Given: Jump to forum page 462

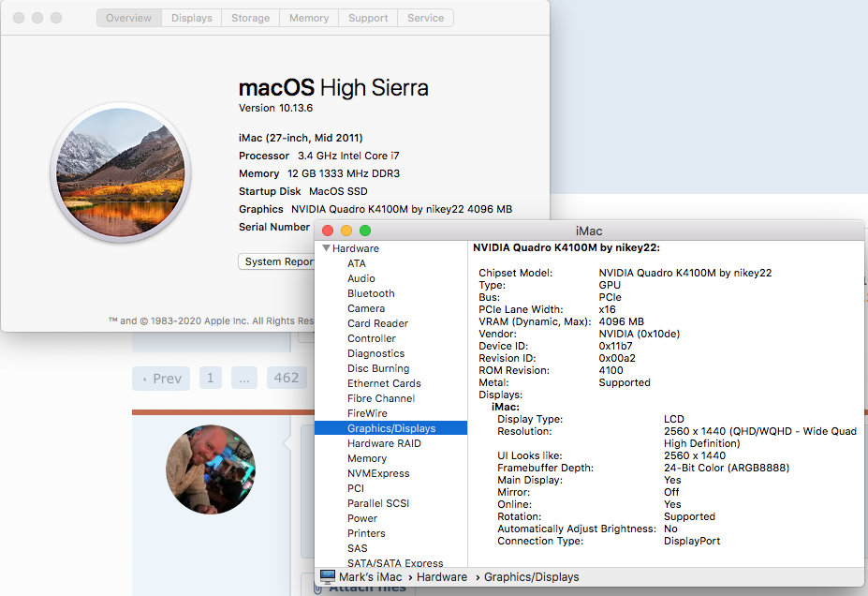Looking at the screenshot, I should 287,378.
